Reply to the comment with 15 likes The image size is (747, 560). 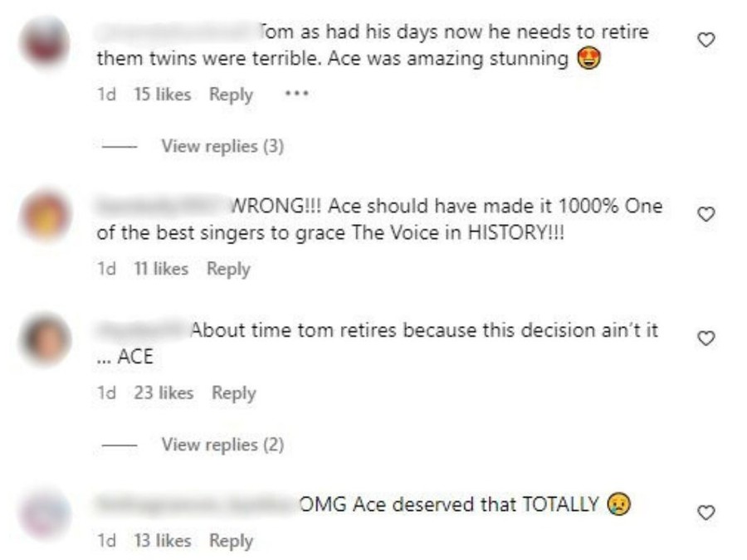231,95
